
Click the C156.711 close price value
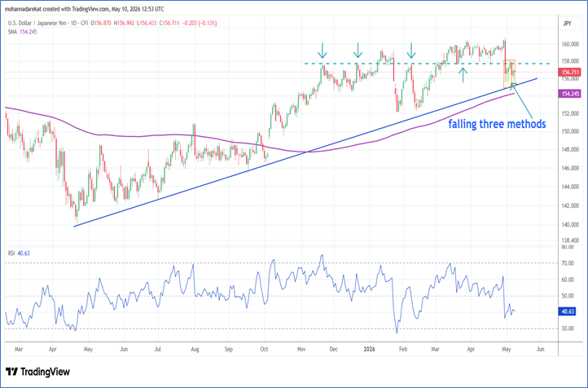(x=170, y=24)
